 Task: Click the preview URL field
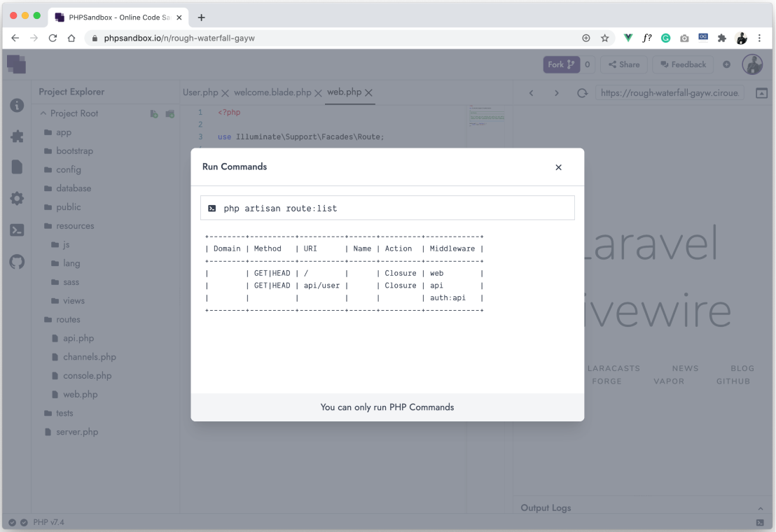click(x=670, y=92)
